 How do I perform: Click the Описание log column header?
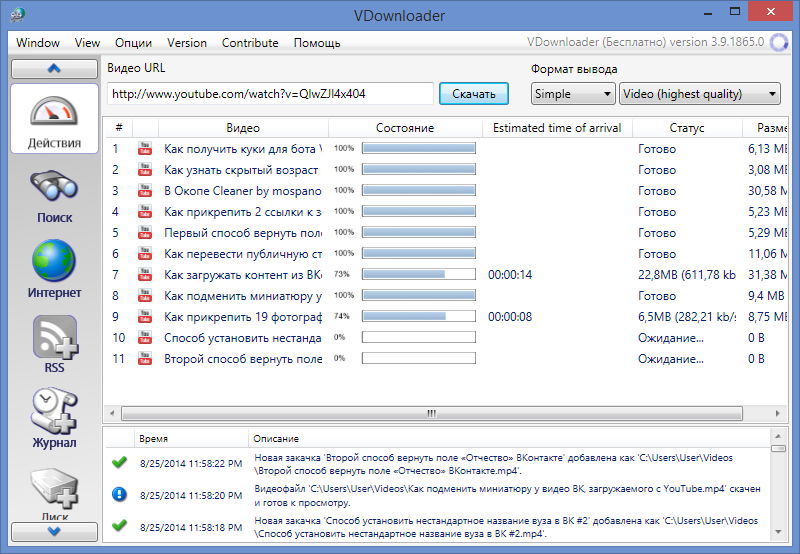(x=510, y=438)
